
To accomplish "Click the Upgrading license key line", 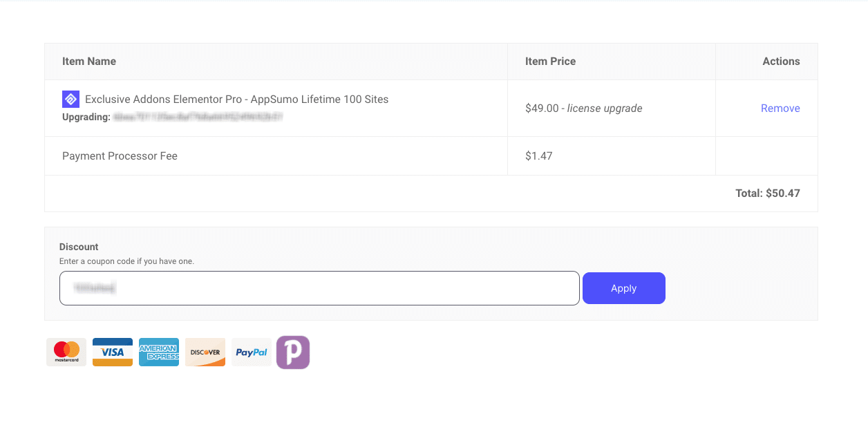I will pos(173,117).
